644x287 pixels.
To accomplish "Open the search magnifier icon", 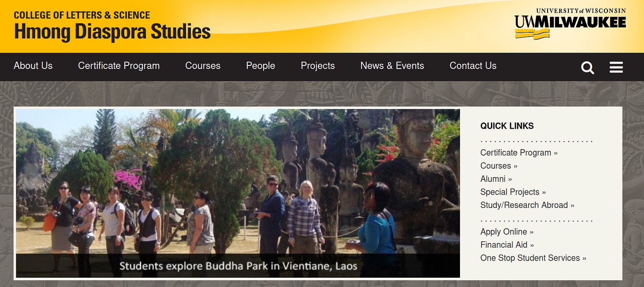I will tap(587, 68).
